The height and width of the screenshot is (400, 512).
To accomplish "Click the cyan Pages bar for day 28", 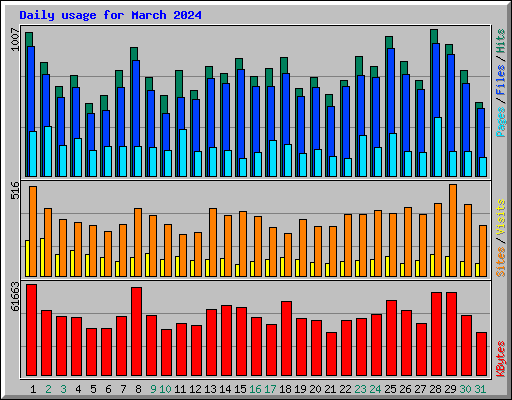I will [x=438, y=147].
